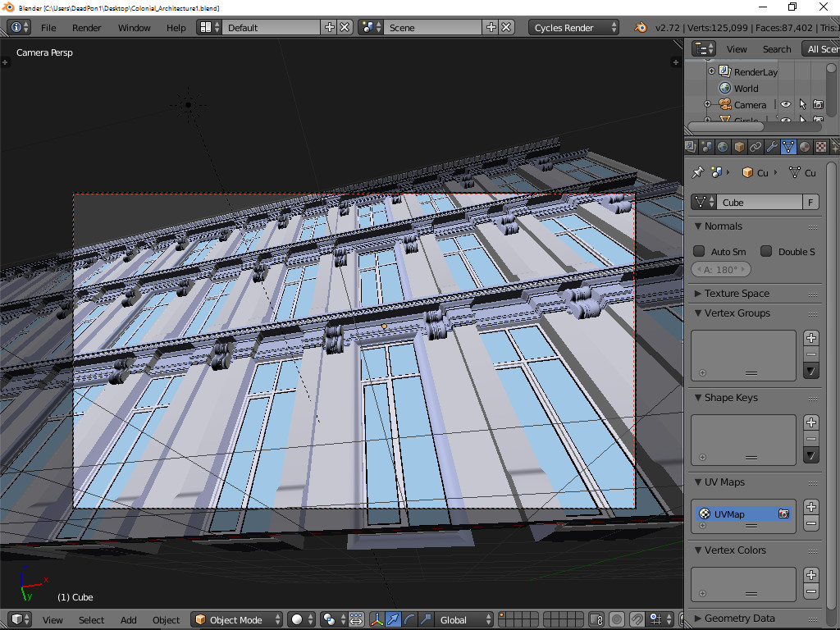Viewport: 840px width, 630px height.
Task: Click the Blender logo near version text
Action: (640, 27)
